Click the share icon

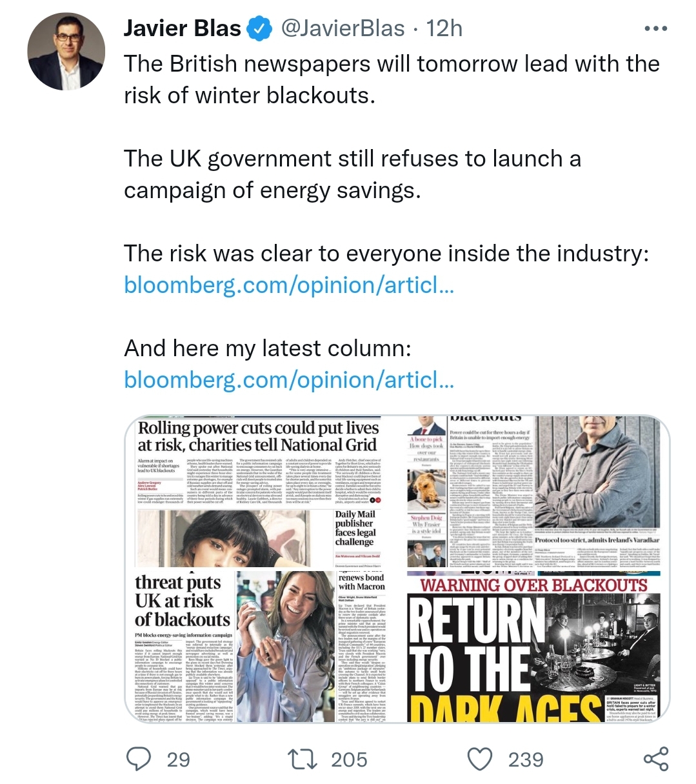point(656,759)
